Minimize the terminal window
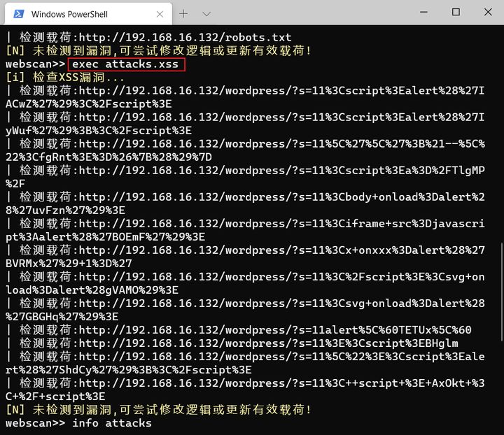The image size is (504, 435). coord(424,12)
